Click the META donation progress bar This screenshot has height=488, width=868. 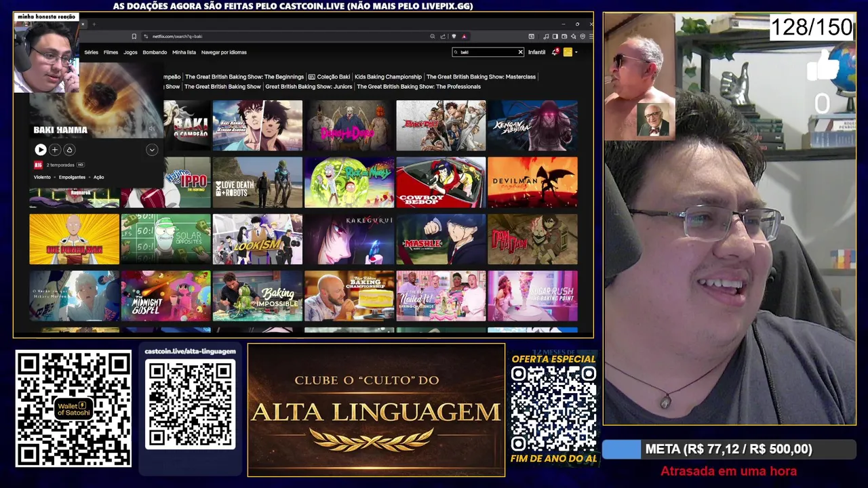pyautogui.click(x=729, y=449)
